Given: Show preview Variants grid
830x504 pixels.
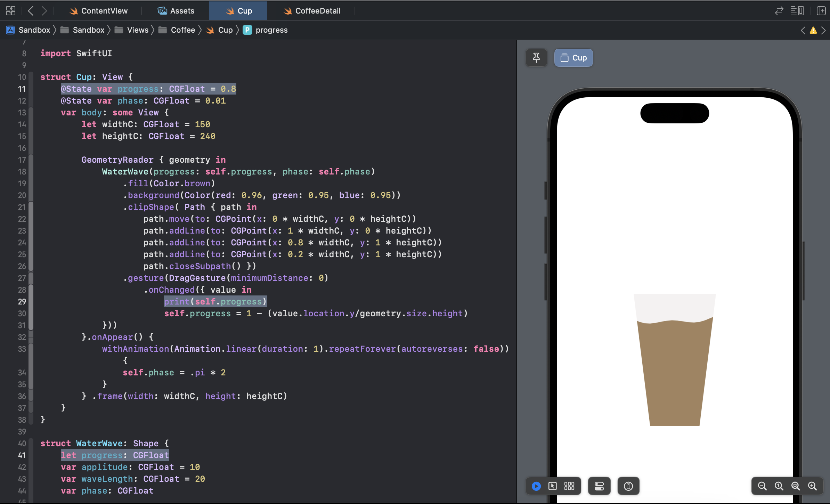Looking at the screenshot, I should pyautogui.click(x=569, y=486).
